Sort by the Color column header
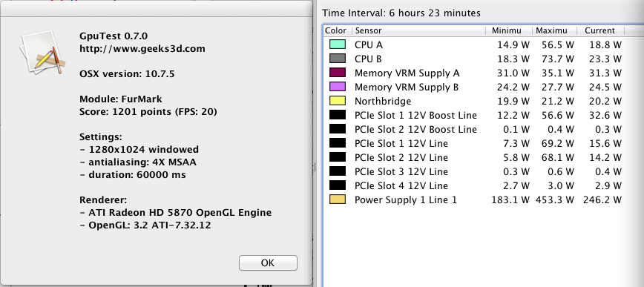 (x=337, y=30)
